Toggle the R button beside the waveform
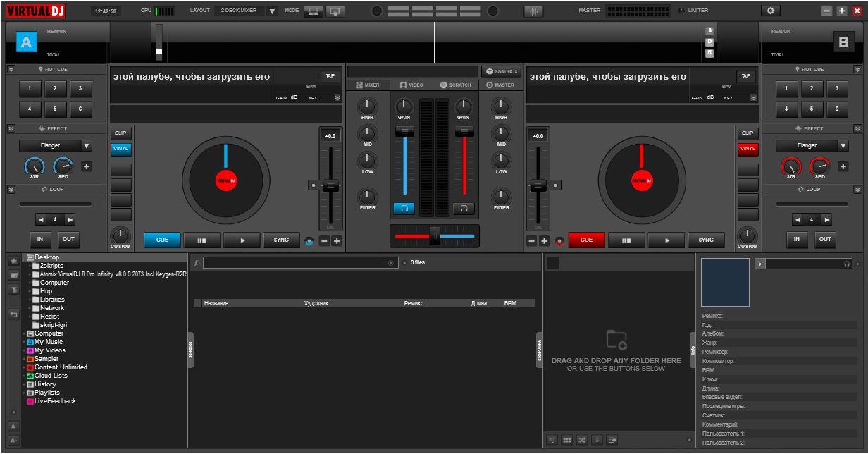This screenshot has width=868, height=454. coord(709,53)
